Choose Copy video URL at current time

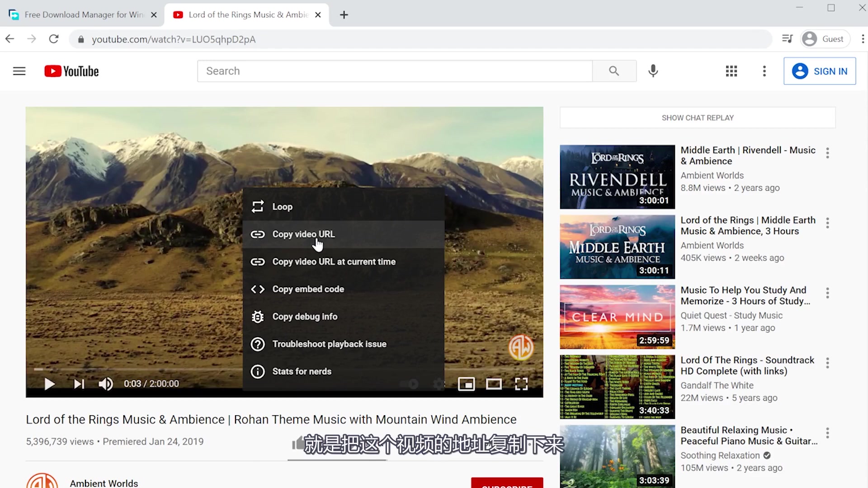344,262
